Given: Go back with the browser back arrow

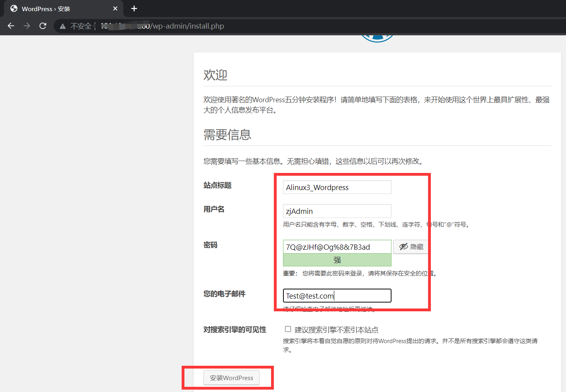Looking at the screenshot, I should (11, 26).
